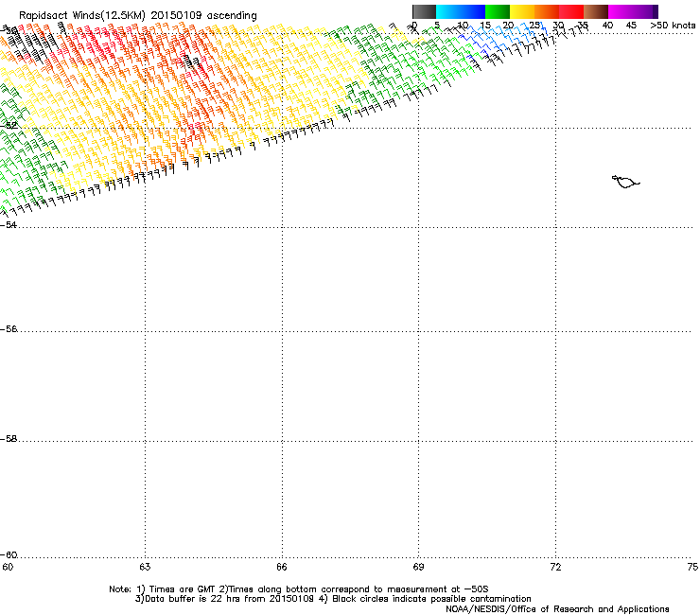Click the note line '3)Data buffer is 22 hrs'
The height and width of the screenshot is (615, 700).
333,599
